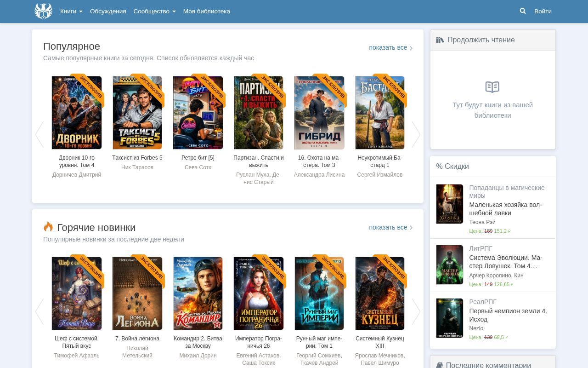This screenshot has height=368, width=588.
Task: Open author Тимофей Афаэль
Action: click(77, 356)
